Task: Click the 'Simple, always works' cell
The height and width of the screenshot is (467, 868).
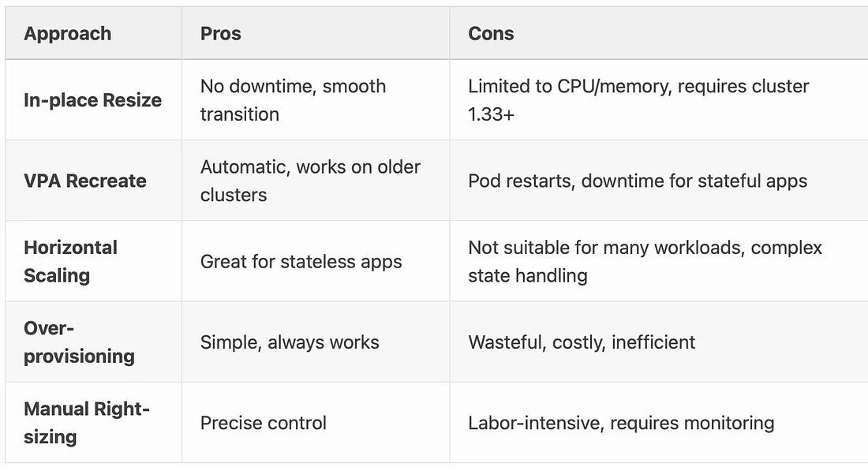Action: pos(290,342)
